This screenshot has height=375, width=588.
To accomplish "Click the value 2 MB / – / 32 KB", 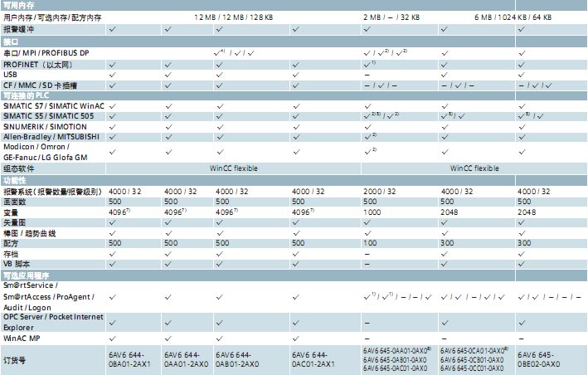I will (x=391, y=17).
